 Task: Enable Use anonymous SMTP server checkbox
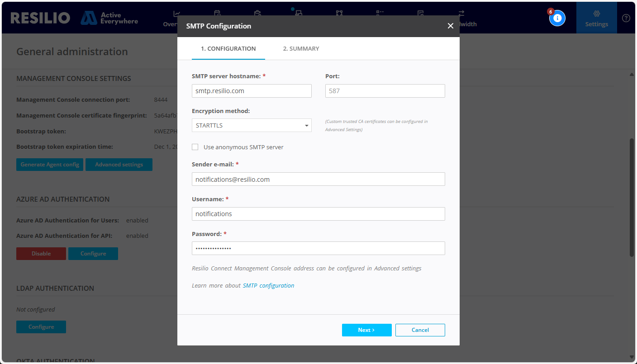pos(195,147)
